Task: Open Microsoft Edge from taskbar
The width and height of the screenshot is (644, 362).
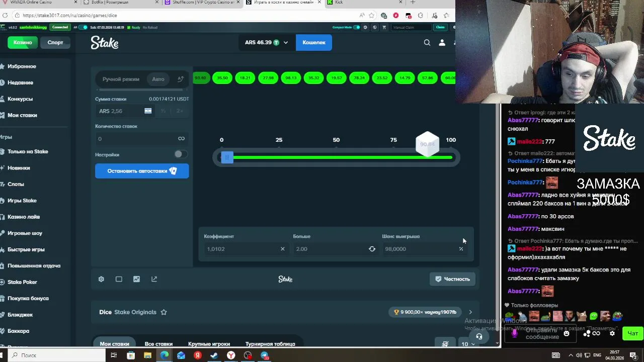Action: point(165,355)
